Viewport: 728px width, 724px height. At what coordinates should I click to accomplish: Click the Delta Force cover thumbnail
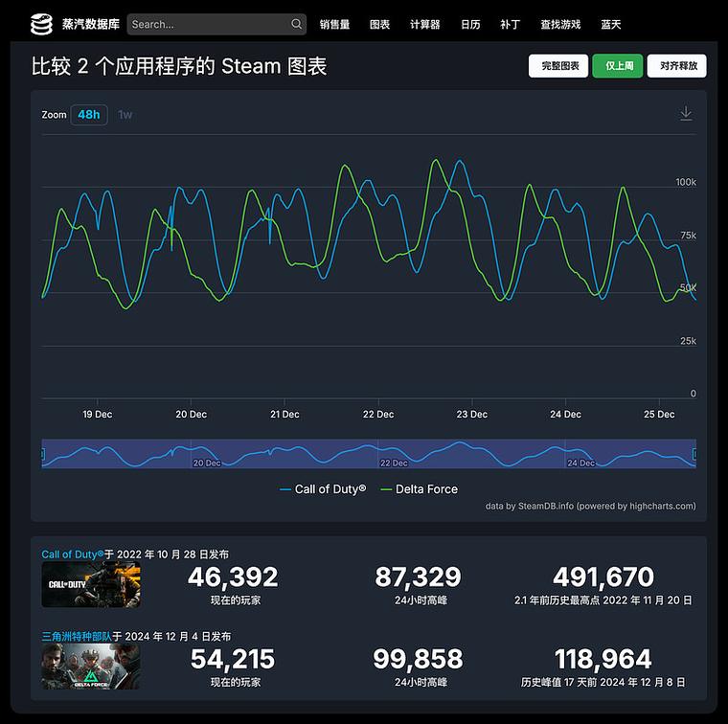91,667
